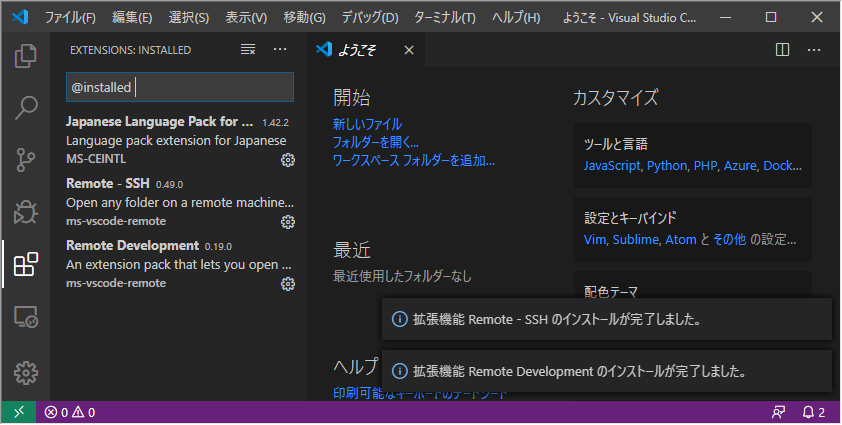Image resolution: width=842 pixels, height=425 pixels.
Task: Open the Source Control view
Action: (25, 160)
